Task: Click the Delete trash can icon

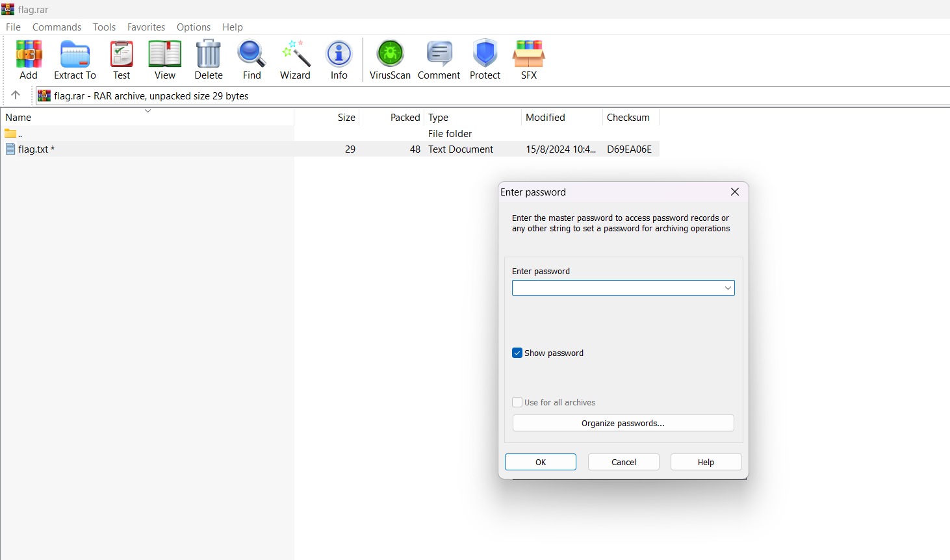Action: 209,55
